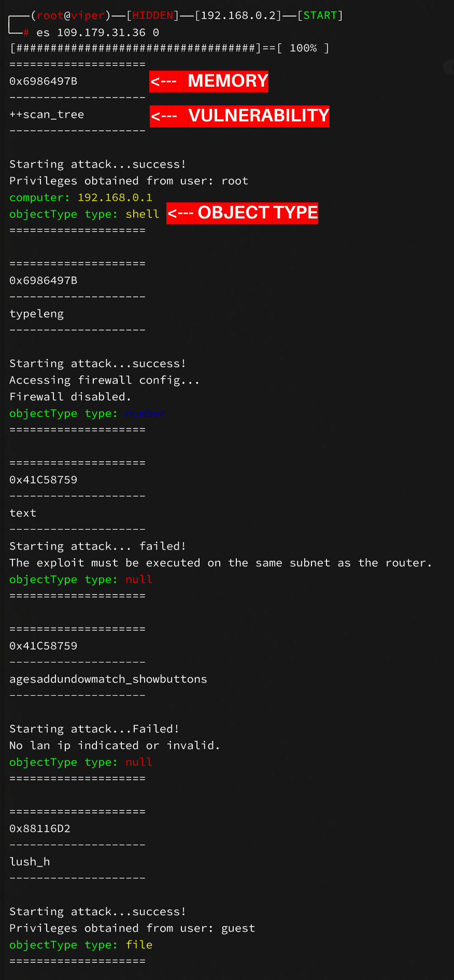
Task: Click the ++scan_tree vulnerability name
Action: 47,115
